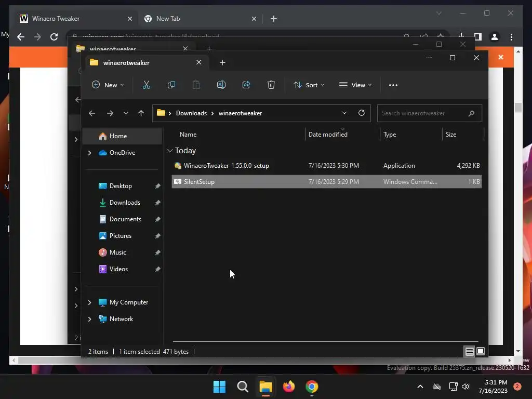The height and width of the screenshot is (399, 532).
Task: Expand the address bar history dropdown
Action: pos(344,113)
